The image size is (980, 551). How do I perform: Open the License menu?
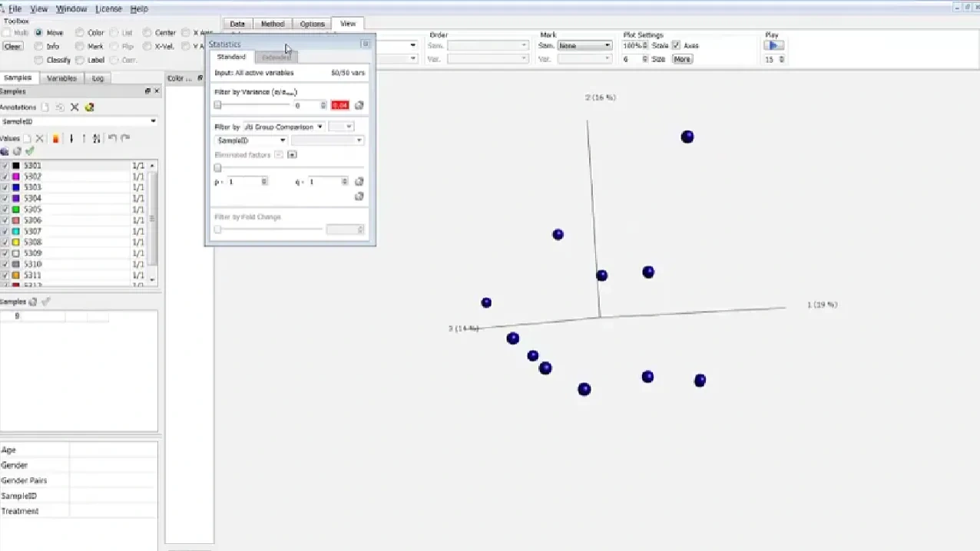(x=108, y=8)
